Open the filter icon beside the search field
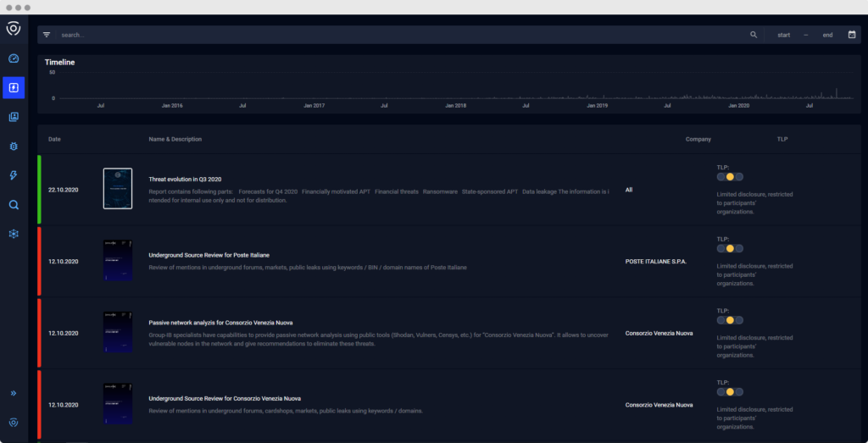 [x=47, y=35]
